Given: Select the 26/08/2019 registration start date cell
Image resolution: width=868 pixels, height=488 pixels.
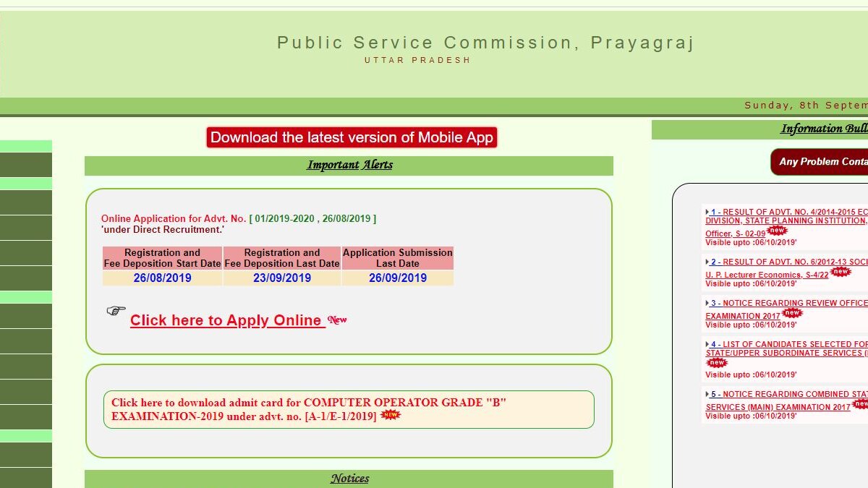Looking at the screenshot, I should 162,278.
